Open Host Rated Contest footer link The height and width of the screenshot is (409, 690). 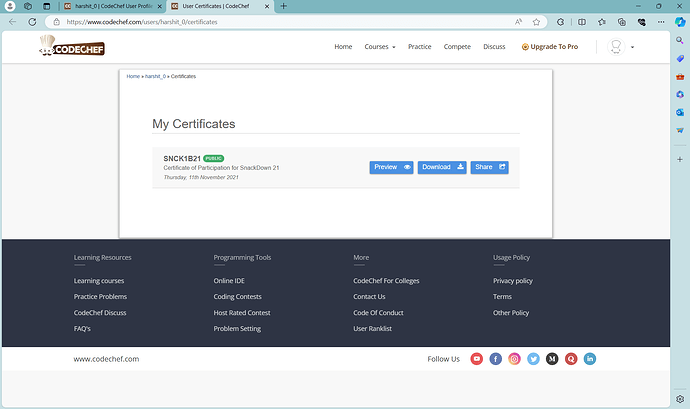[x=242, y=313]
